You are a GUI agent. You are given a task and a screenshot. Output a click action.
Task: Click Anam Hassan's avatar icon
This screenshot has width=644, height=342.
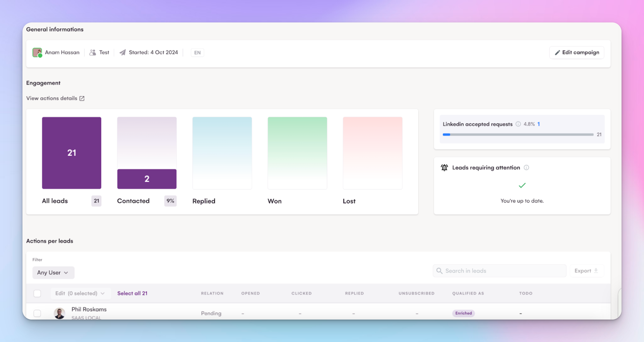tap(37, 52)
